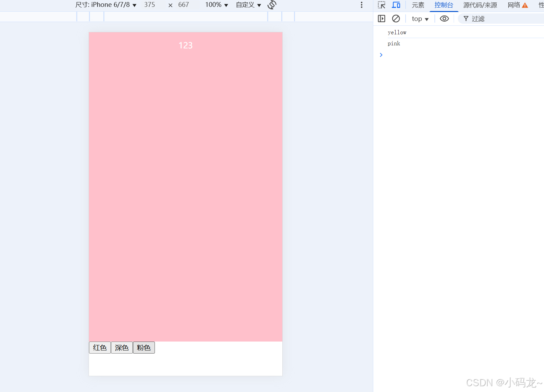544x392 pixels.
Task: Click the 过滤 console filter field
Action: point(501,19)
